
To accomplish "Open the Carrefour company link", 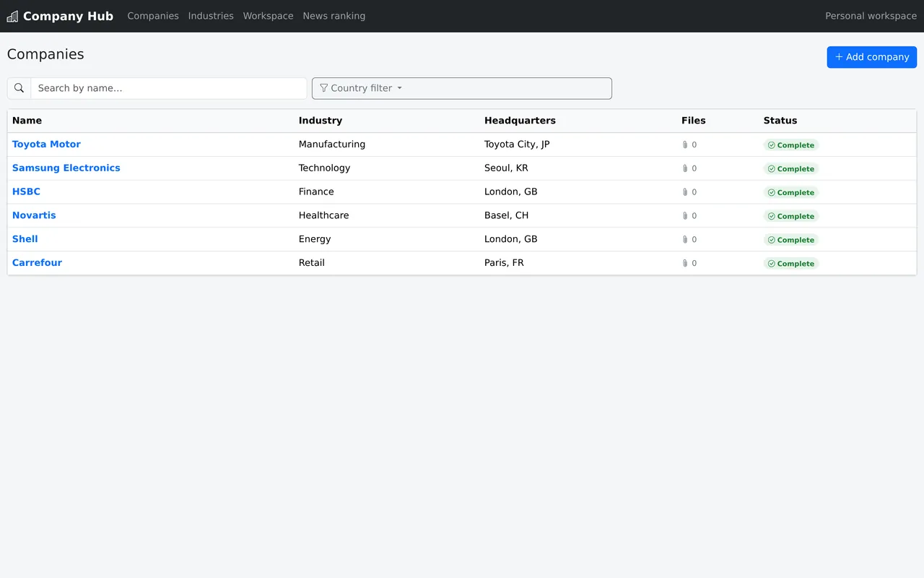I will (x=37, y=263).
